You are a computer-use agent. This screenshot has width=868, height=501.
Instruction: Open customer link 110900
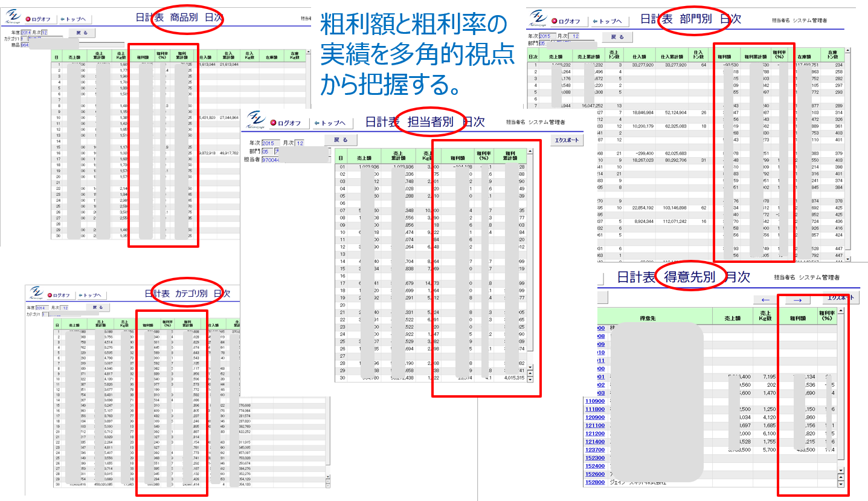596,401
